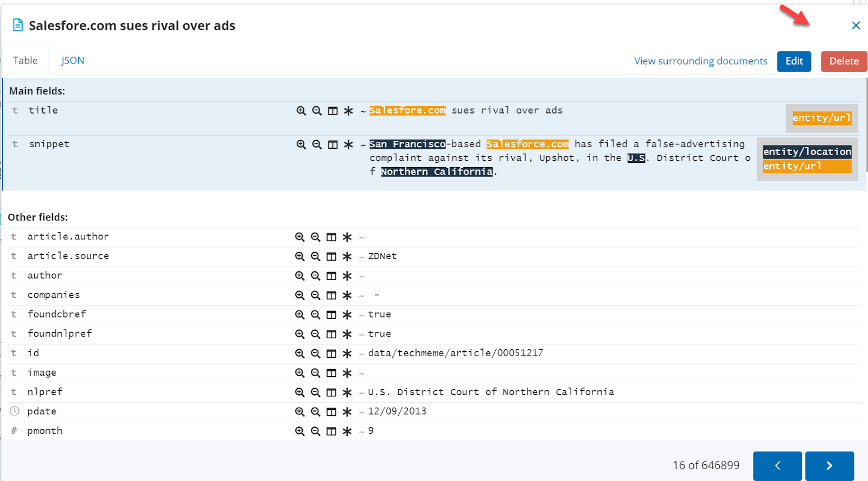
Task: Filter for value on id row
Action: (299, 353)
